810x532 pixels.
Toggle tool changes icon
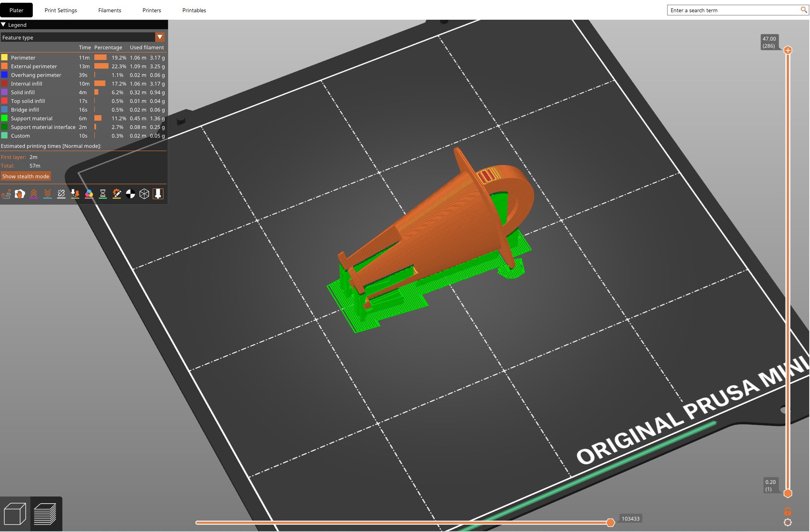pos(75,194)
